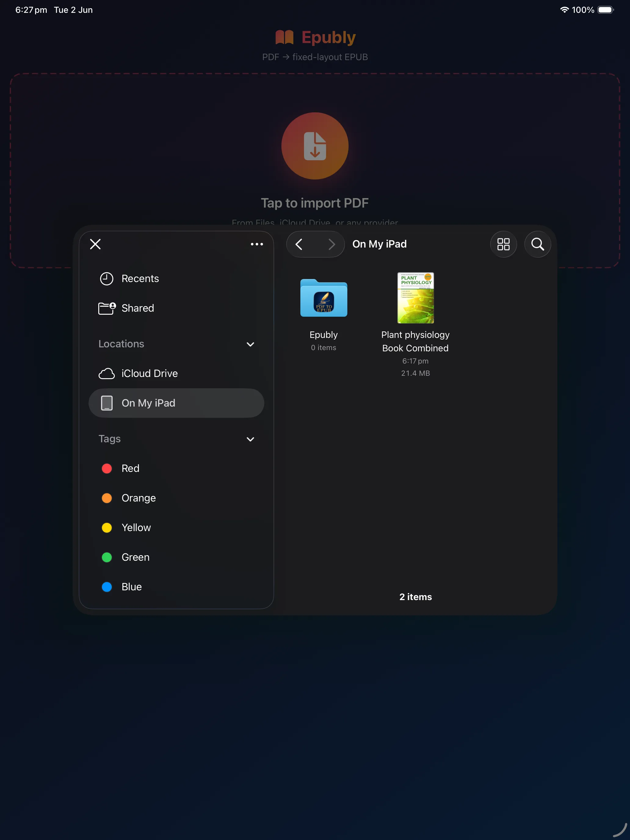630x840 pixels.
Task: Select the Plant physiology PDF thumbnail
Action: [x=415, y=298]
